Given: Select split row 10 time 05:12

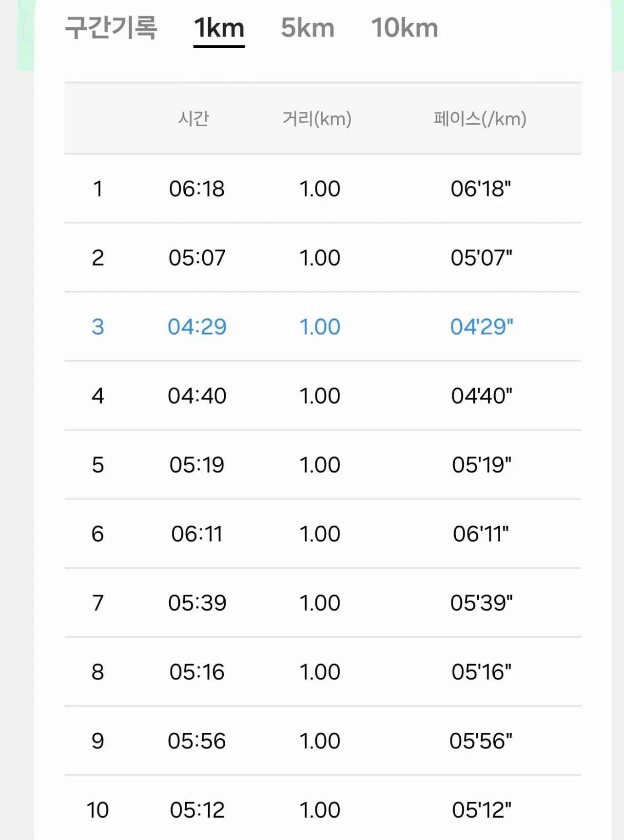Looking at the screenshot, I should pyautogui.click(x=197, y=810).
